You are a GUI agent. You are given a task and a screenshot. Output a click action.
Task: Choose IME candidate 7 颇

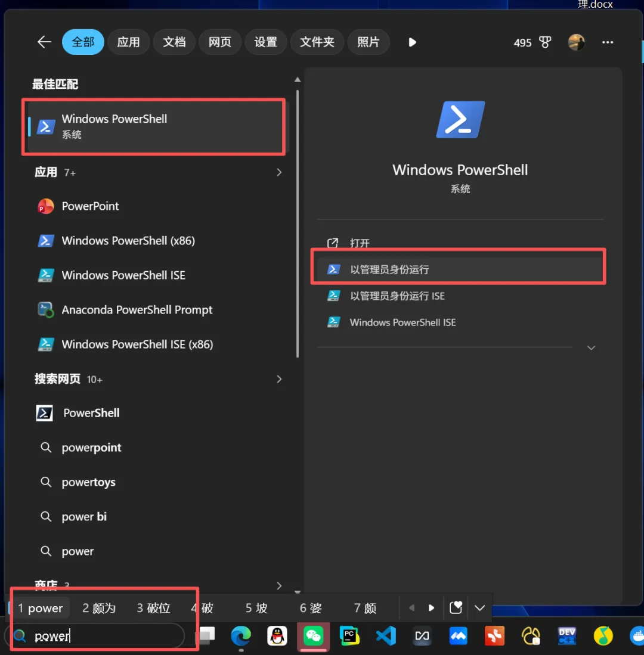pyautogui.click(x=365, y=608)
